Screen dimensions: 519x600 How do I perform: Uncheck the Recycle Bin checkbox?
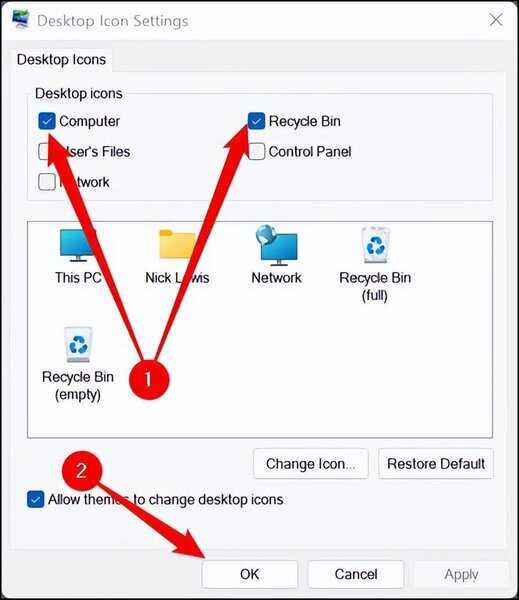point(256,121)
